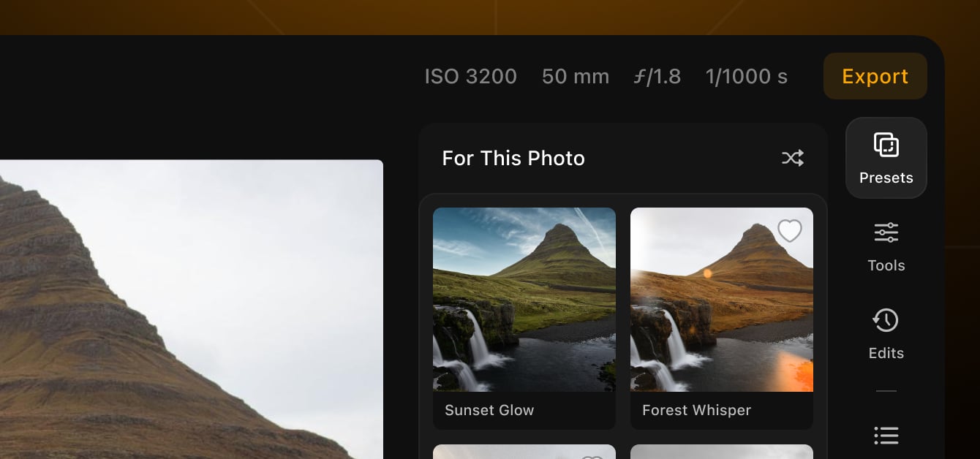The width and height of the screenshot is (980, 459).
Task: Apply the Sunset Glow preset thumbnail
Action: pos(524,300)
